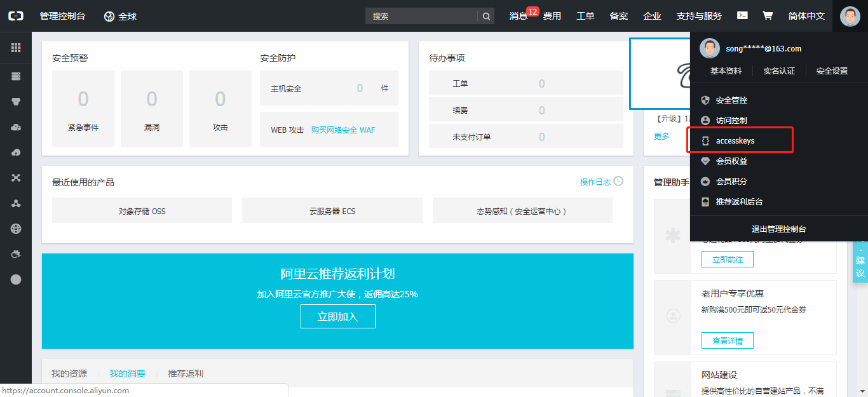Click the 漏洞 count tile

(152, 109)
